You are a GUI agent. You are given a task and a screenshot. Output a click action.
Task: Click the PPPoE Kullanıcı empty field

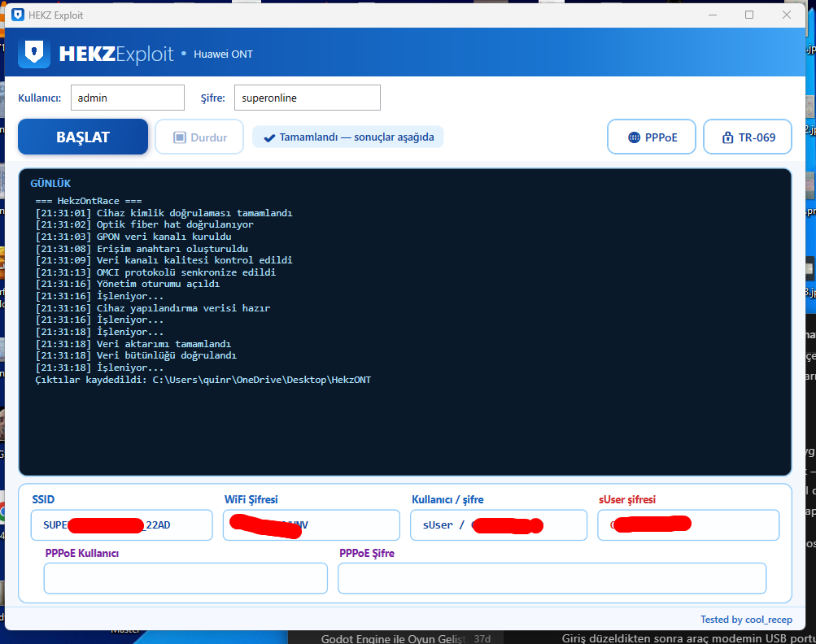185,578
